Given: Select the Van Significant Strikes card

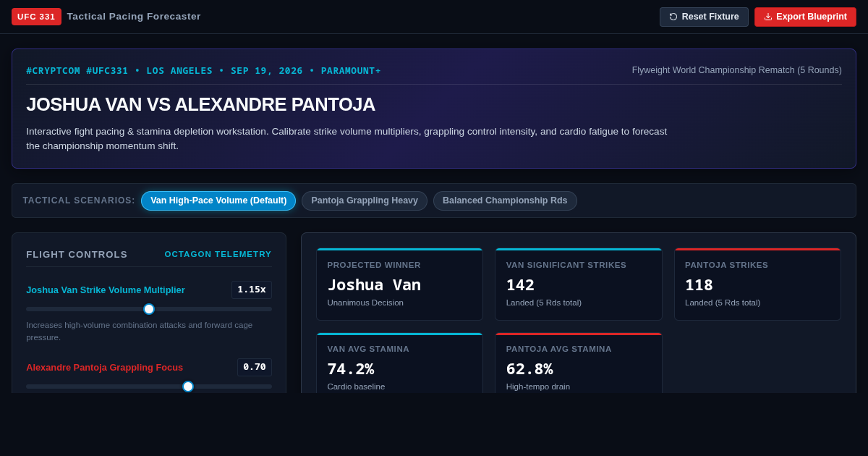Looking at the screenshot, I should 579,284.
